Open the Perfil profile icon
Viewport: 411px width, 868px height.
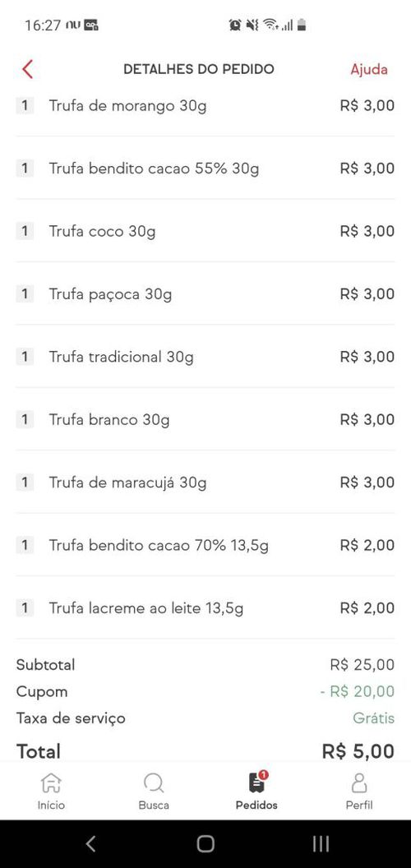pyautogui.click(x=359, y=783)
